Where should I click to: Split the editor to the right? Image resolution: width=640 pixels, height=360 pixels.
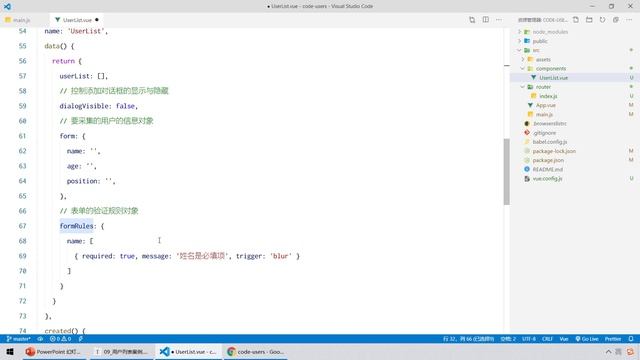click(x=485, y=20)
